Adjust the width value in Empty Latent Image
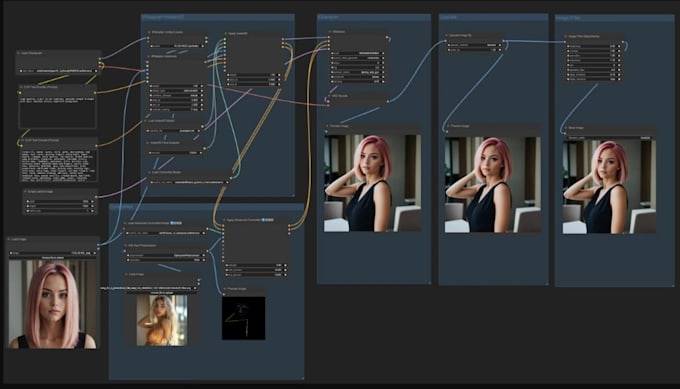The width and height of the screenshot is (680, 389). pyautogui.click(x=59, y=201)
